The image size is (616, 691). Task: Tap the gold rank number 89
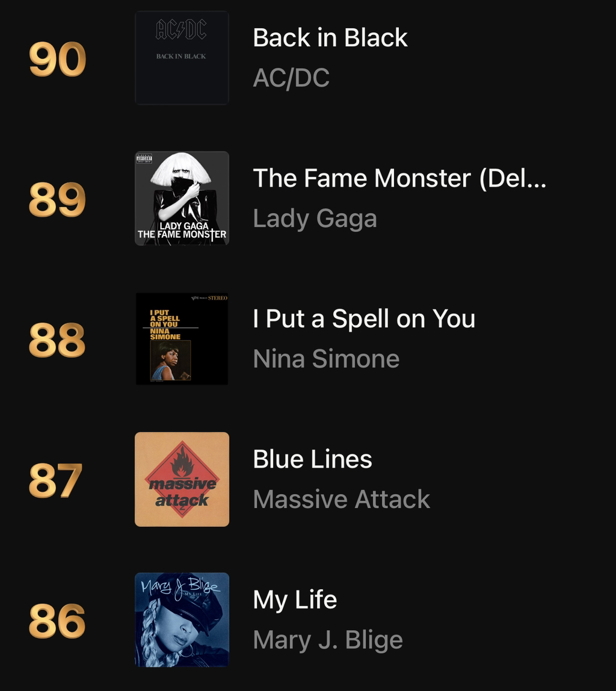point(57,199)
